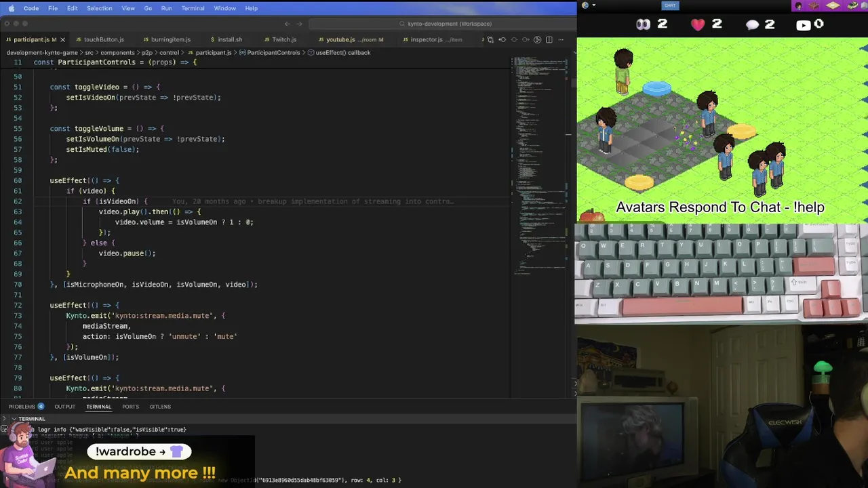Viewport: 868px width, 488px height.
Task: Open the Apple menu
Action: [11, 8]
